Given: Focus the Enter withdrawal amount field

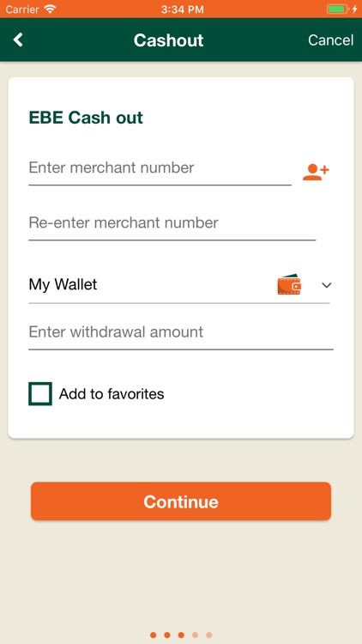Looking at the screenshot, I should [x=181, y=332].
